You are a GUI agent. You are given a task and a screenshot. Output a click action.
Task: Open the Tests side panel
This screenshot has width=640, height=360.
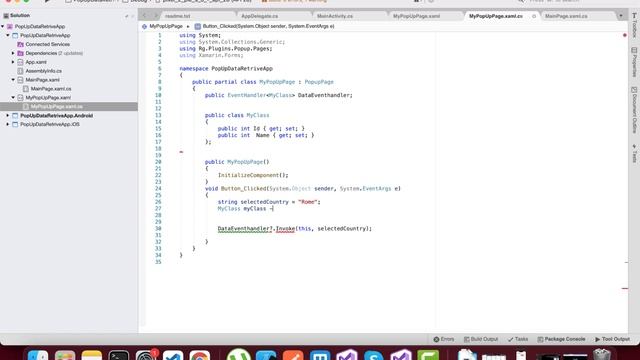pos(634,153)
